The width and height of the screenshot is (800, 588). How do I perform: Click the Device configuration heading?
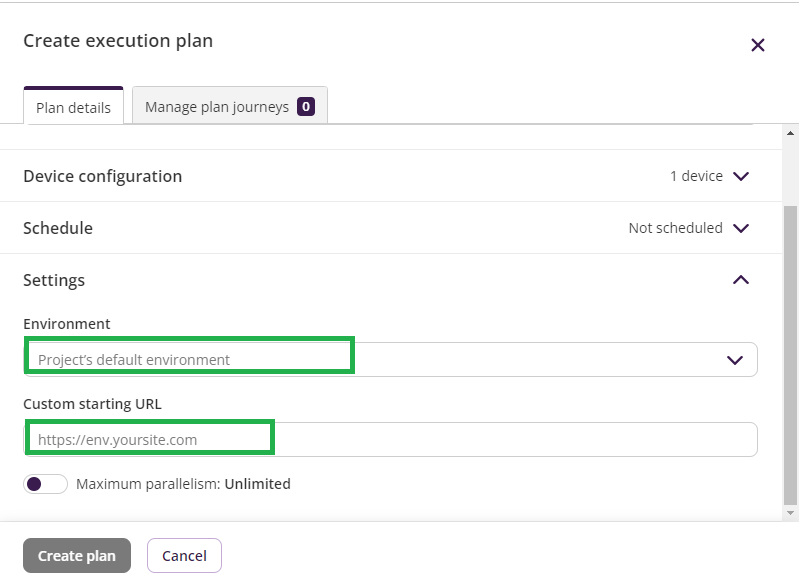coord(103,176)
